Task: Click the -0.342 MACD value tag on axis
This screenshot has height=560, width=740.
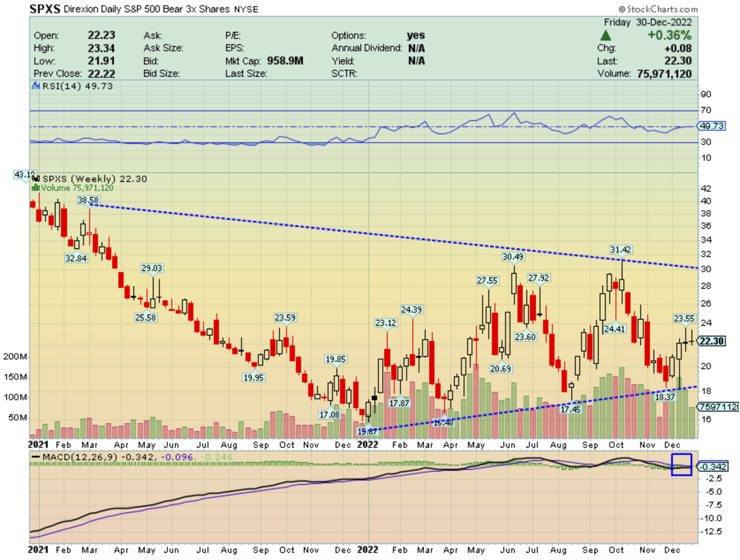Action: 712,467
